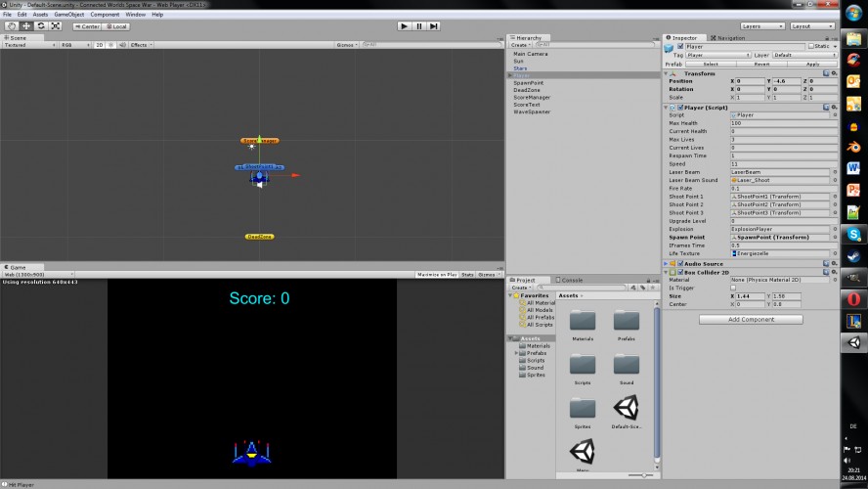
Task: Click the Add Component button
Action: [751, 320]
